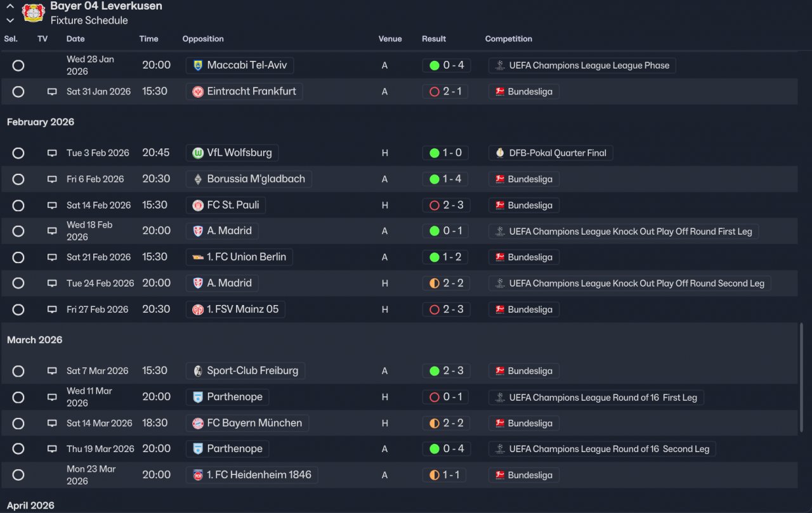Click the Bayer 04 Leverkusen club crest
This screenshot has width=812, height=513.
pos(33,13)
